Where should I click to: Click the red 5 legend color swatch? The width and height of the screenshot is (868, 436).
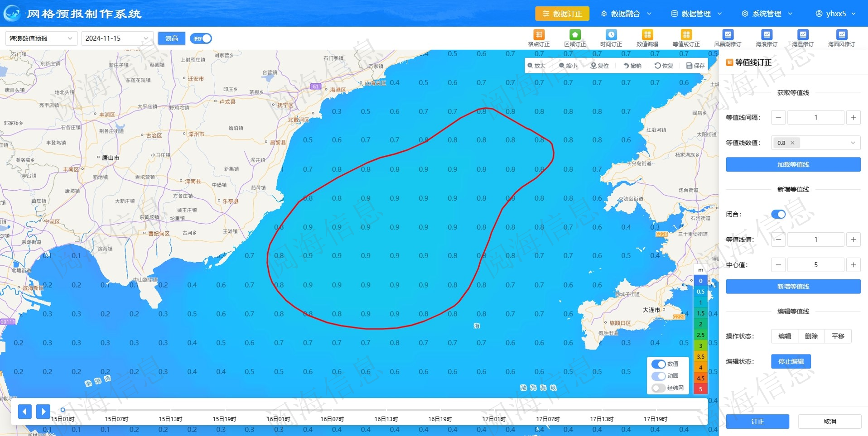click(x=700, y=389)
